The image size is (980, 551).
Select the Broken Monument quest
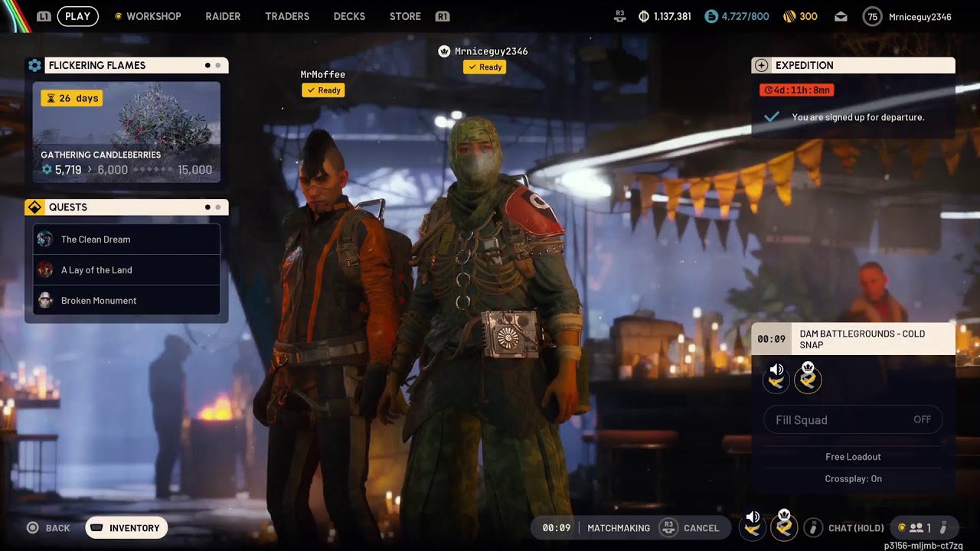[x=126, y=301]
